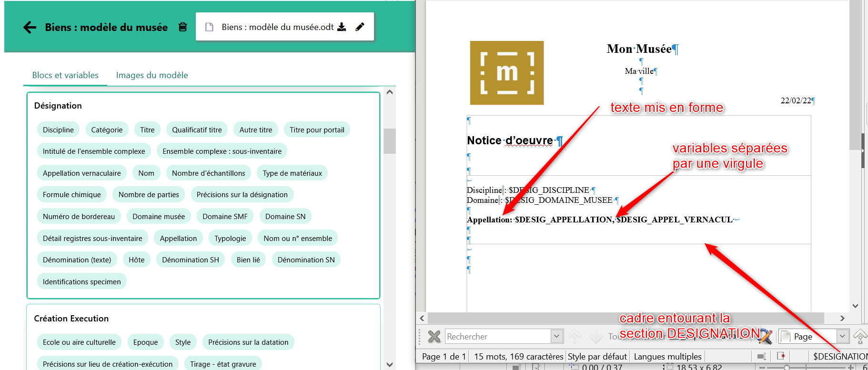Open the Images du modèle tab
This screenshot has height=370, width=868.
(152, 75)
